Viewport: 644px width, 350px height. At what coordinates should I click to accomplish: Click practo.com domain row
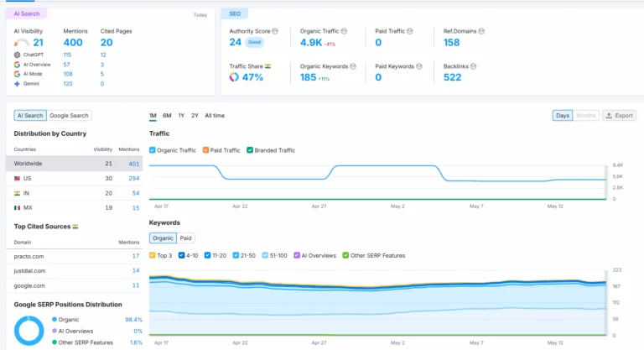click(75, 256)
